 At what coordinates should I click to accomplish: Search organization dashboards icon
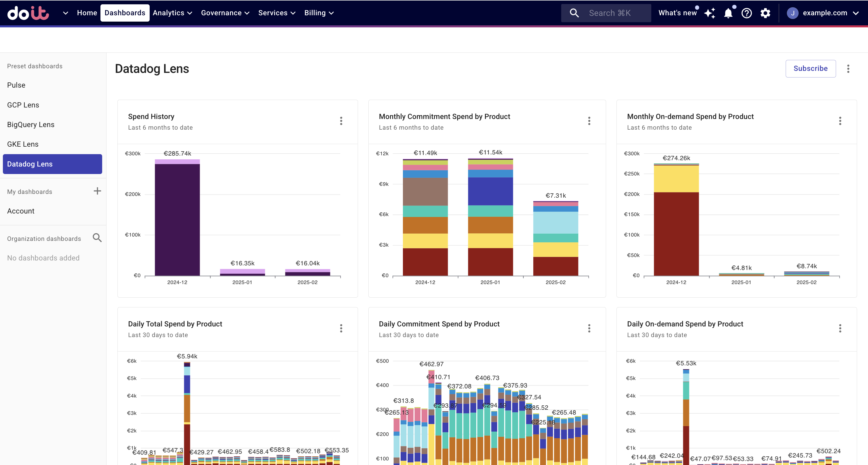pyautogui.click(x=97, y=238)
